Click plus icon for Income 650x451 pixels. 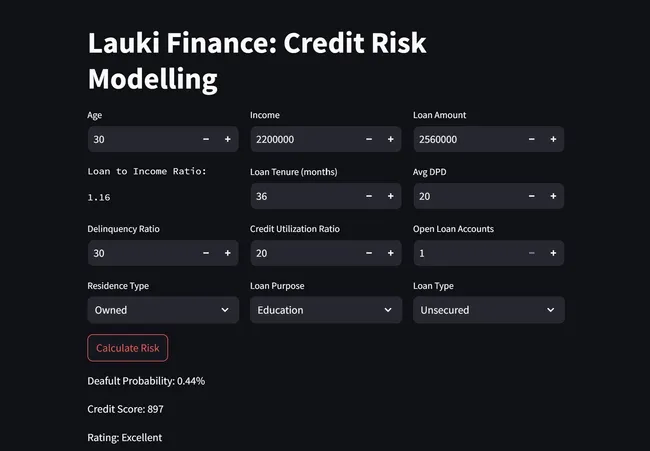point(390,139)
